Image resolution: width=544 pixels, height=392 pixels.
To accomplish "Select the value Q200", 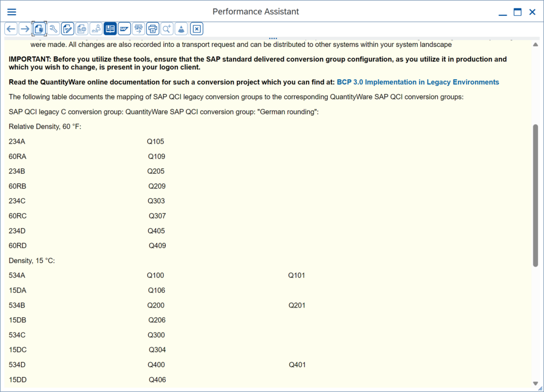I will [x=156, y=305].
